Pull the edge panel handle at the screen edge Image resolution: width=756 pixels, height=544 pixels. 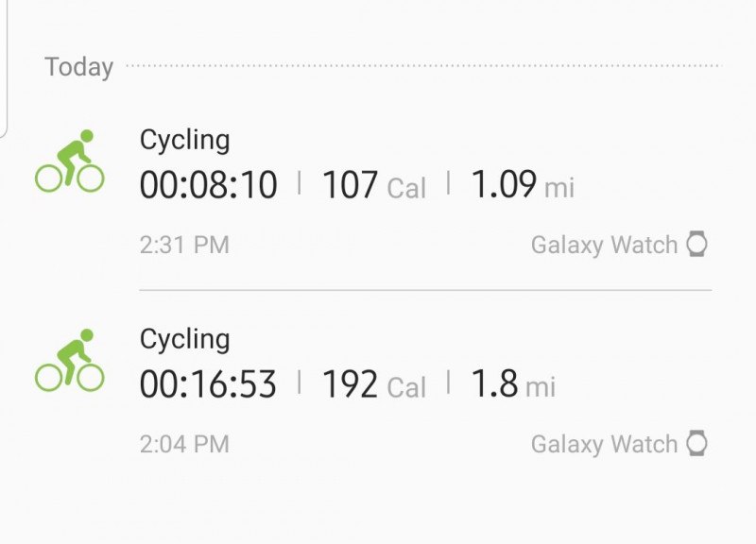click(x=4, y=66)
